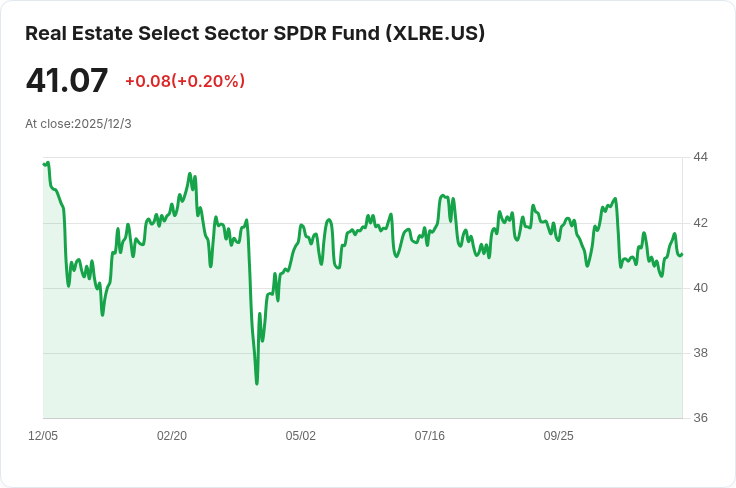The width and height of the screenshot is (736, 488).
Task: Click the 02/20 date label on x-axis
Action: 172,436
